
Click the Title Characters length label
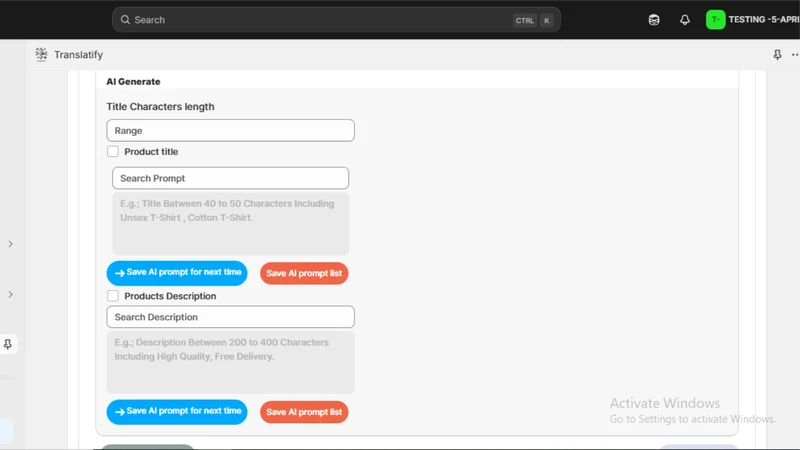pyautogui.click(x=160, y=107)
